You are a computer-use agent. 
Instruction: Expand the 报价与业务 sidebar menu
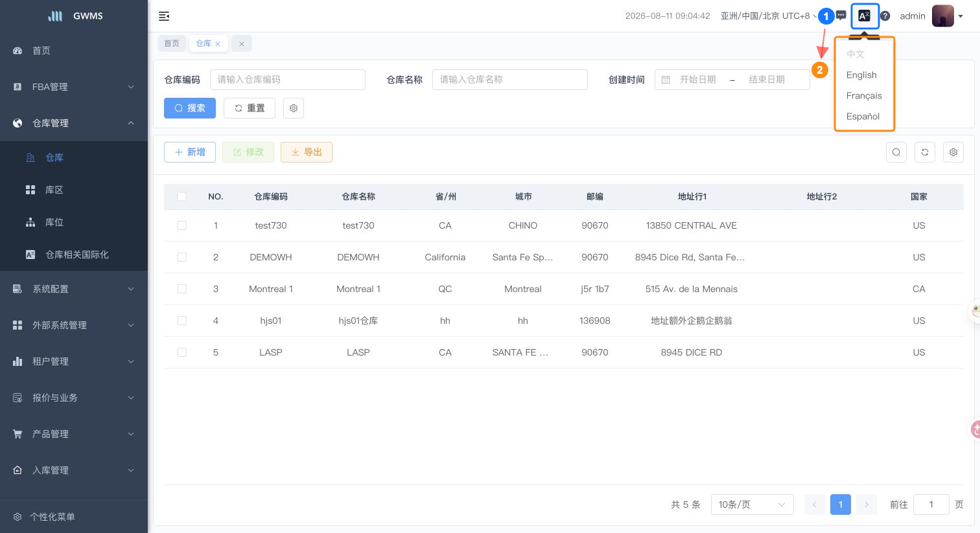(74, 398)
